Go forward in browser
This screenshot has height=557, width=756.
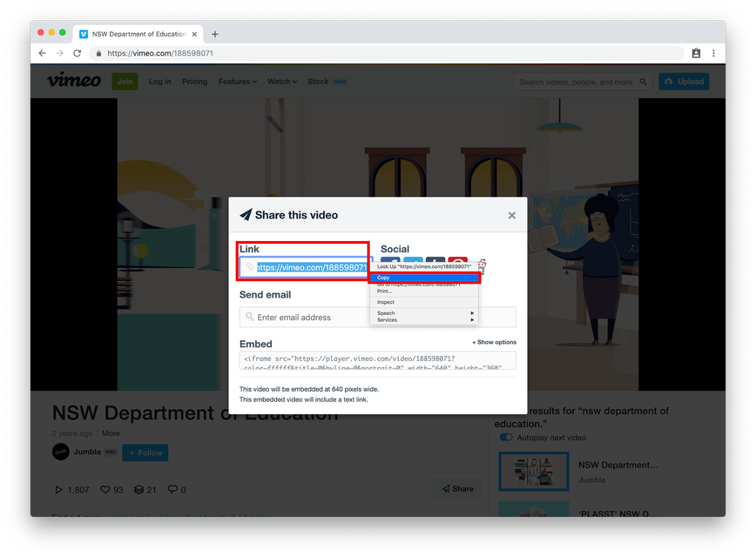59,53
